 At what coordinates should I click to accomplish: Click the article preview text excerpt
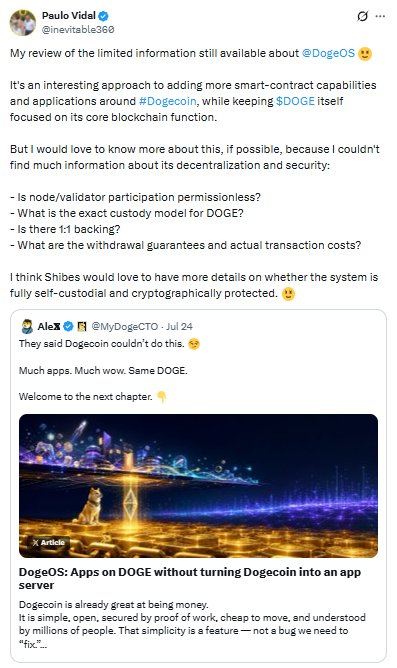pyautogui.click(x=192, y=624)
